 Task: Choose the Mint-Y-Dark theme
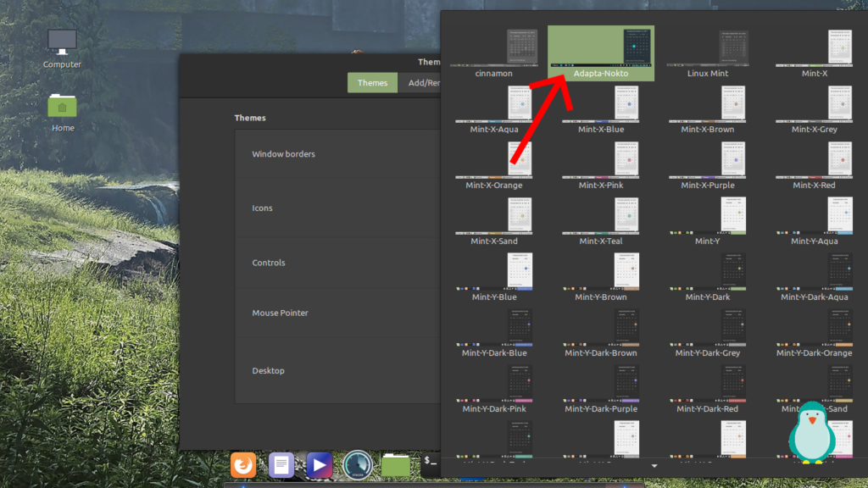point(708,277)
